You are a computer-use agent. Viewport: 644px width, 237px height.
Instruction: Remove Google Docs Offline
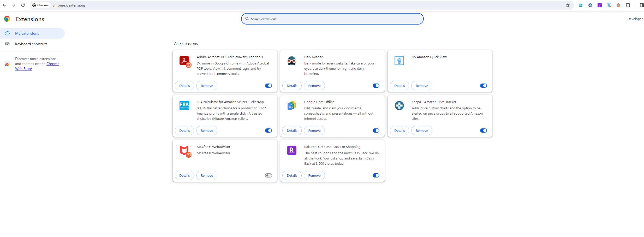pos(314,131)
